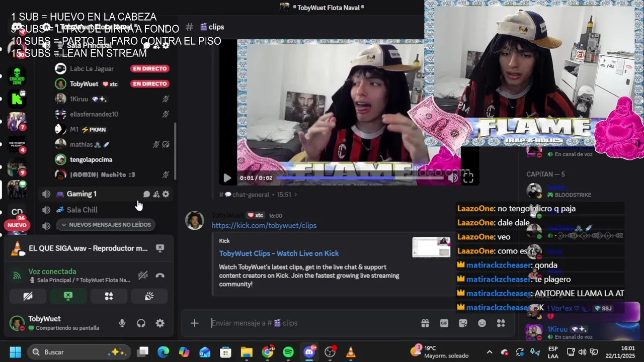644x362 pixels.
Task: Mute the clip video volume
Action: pos(453,177)
